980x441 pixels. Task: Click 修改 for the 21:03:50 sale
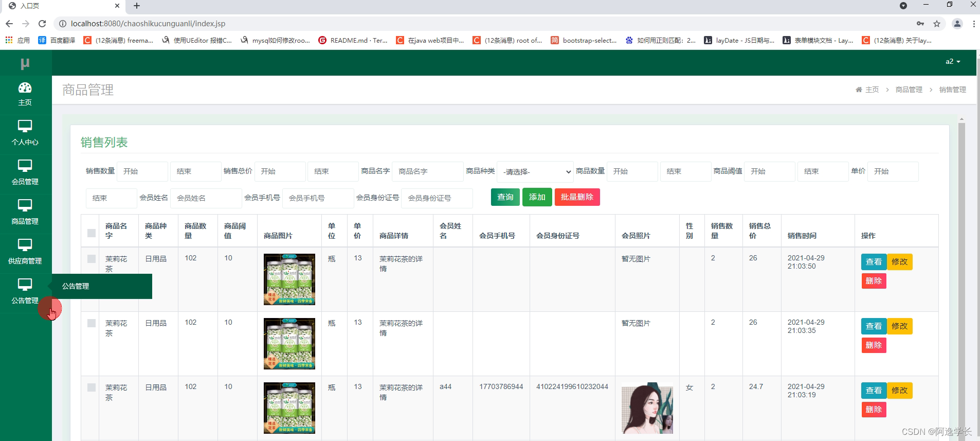pyautogui.click(x=900, y=262)
